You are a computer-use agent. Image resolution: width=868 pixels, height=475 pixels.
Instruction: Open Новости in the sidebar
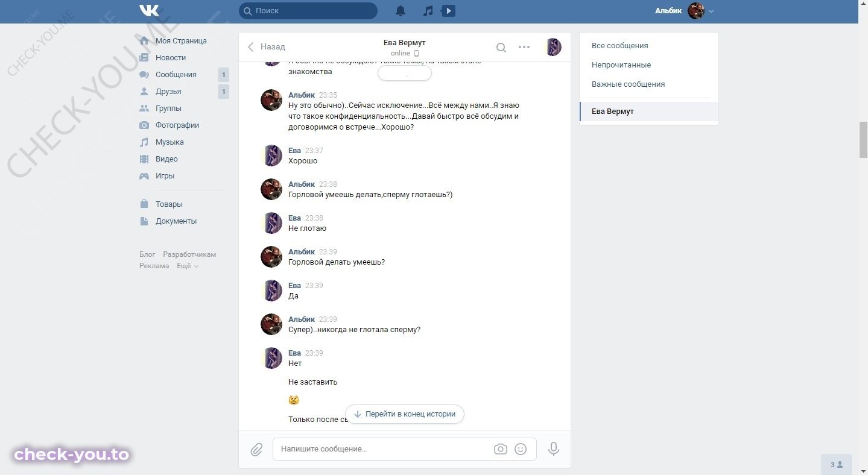tap(171, 58)
